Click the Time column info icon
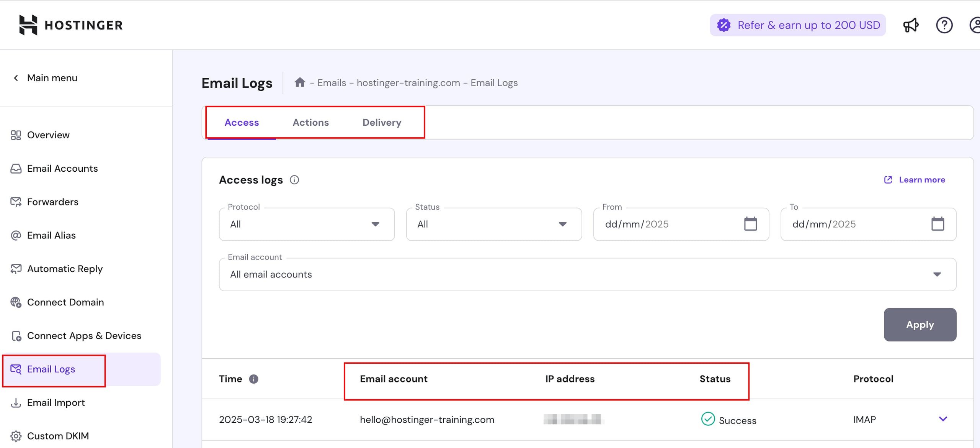980x448 pixels. (x=253, y=379)
